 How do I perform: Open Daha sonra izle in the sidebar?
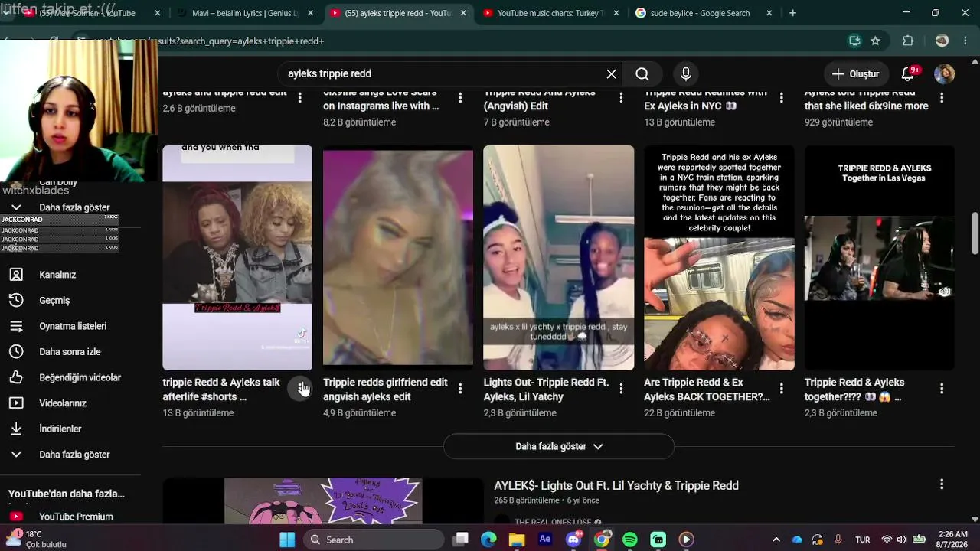pos(70,352)
